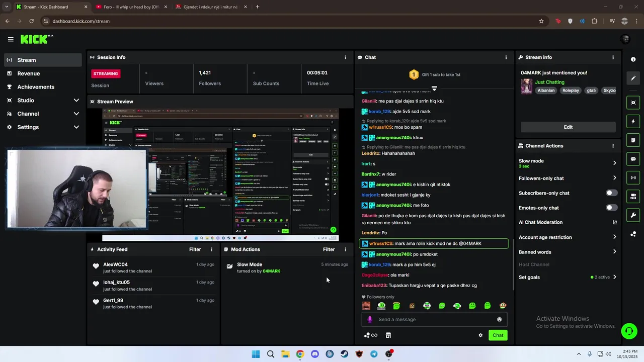This screenshot has width=644, height=362.
Task: Switch to the Fero YouTube browser tab
Action: point(131,7)
